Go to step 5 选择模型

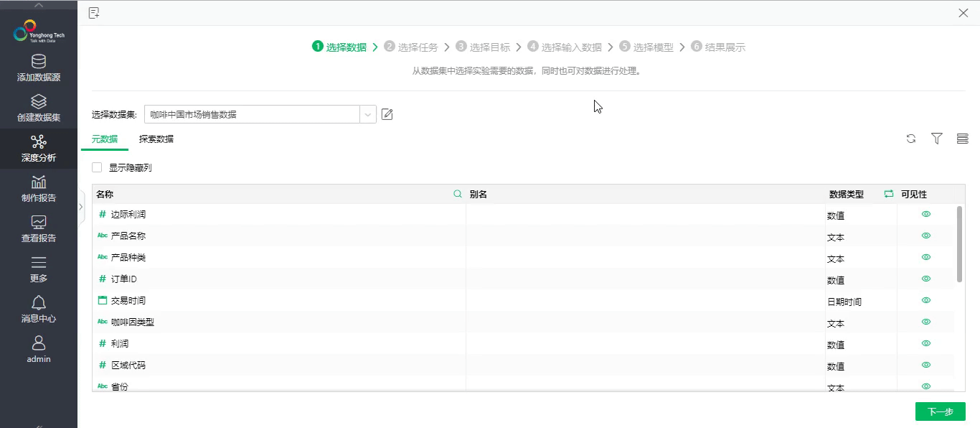[646, 47]
